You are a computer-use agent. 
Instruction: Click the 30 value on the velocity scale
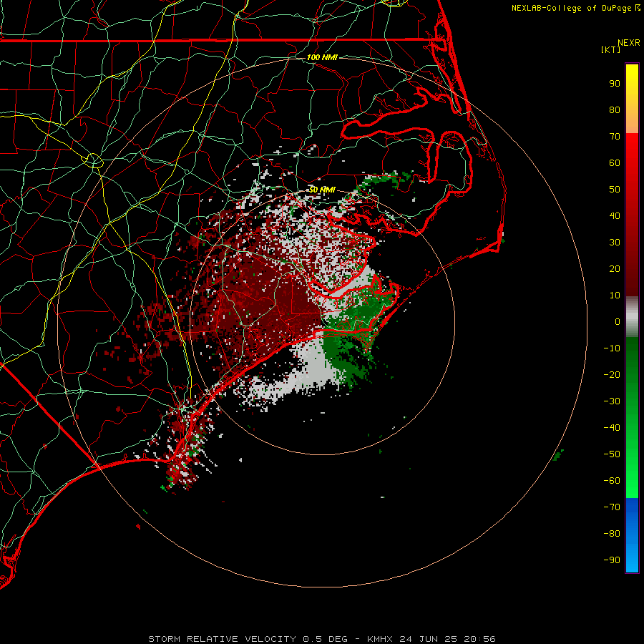pyautogui.click(x=615, y=243)
